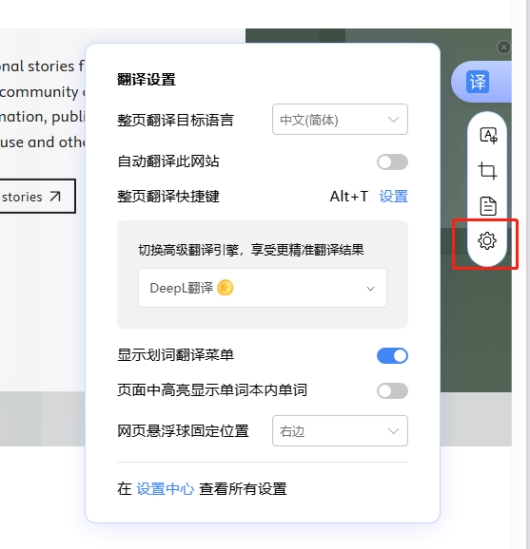530x549 pixels.
Task: Close the floating ball with the x icon
Action: tap(504, 47)
